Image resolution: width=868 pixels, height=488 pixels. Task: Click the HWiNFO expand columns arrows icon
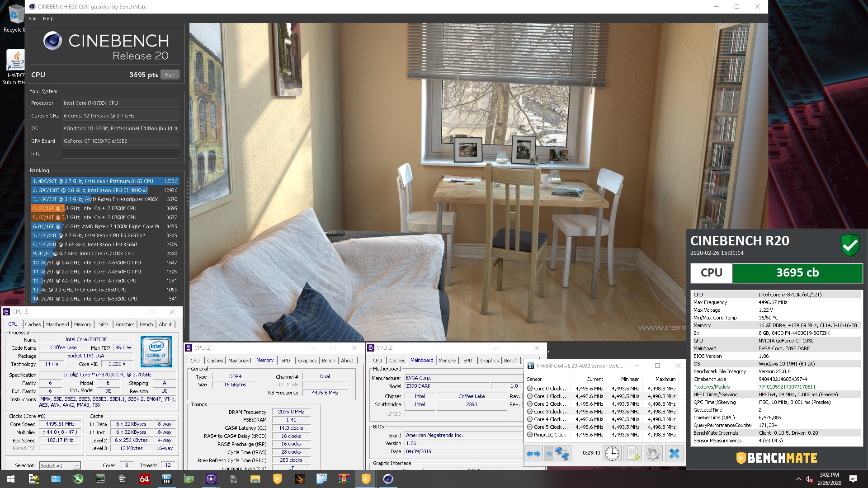(x=533, y=453)
